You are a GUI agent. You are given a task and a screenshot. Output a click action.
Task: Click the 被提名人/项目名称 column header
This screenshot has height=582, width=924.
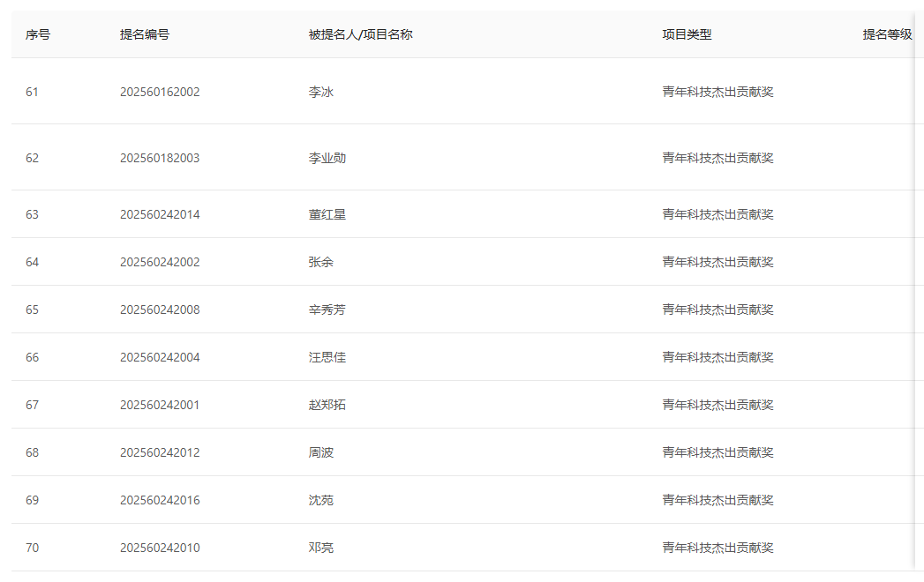pyautogui.click(x=360, y=34)
